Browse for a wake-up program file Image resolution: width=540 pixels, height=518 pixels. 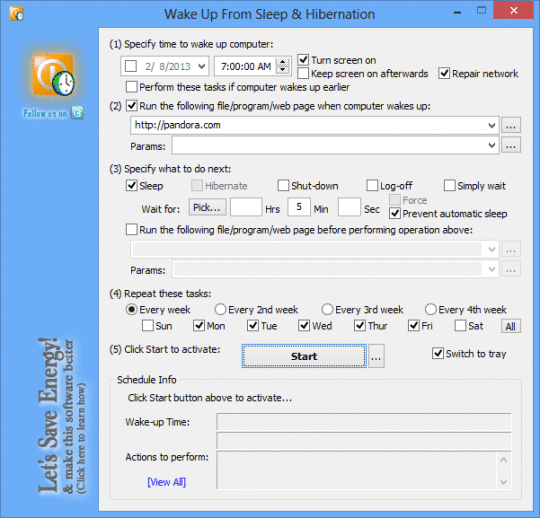click(x=511, y=125)
